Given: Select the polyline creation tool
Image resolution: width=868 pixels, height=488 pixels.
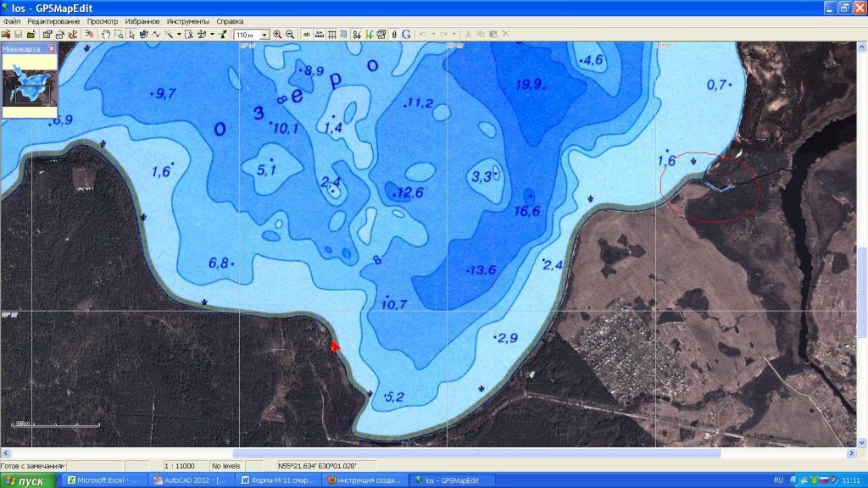Looking at the screenshot, I should pyautogui.click(x=157, y=35).
